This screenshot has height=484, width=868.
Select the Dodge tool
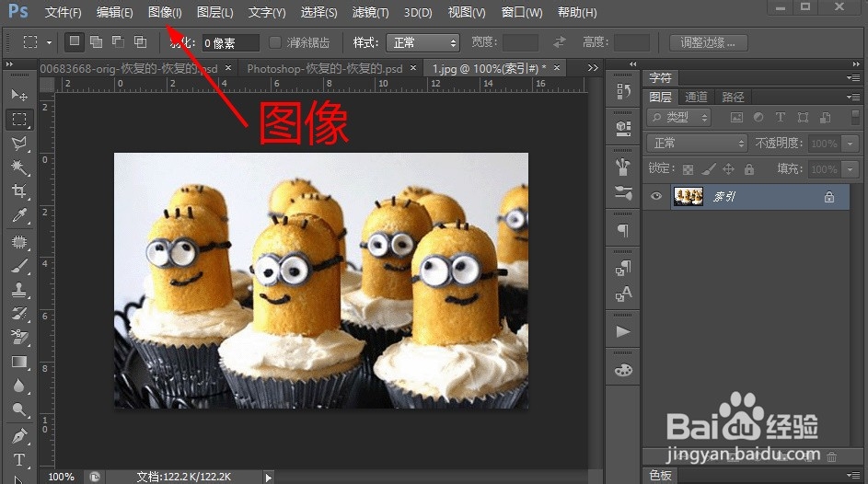click(x=19, y=409)
